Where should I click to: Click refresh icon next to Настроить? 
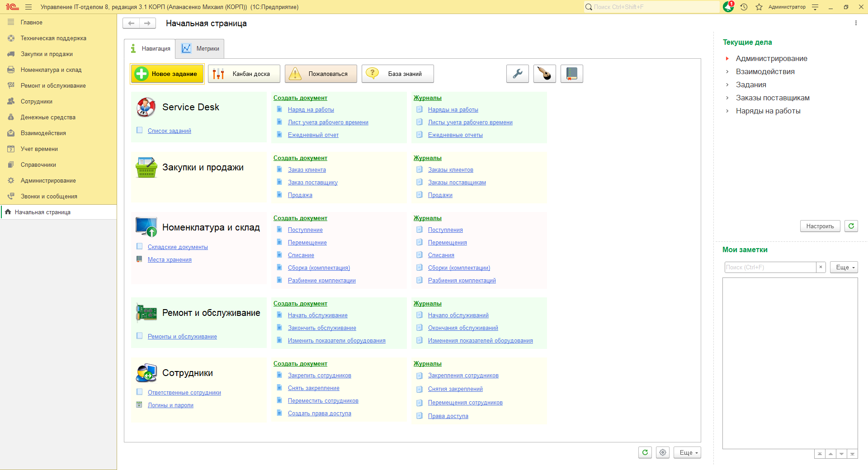[x=851, y=226]
